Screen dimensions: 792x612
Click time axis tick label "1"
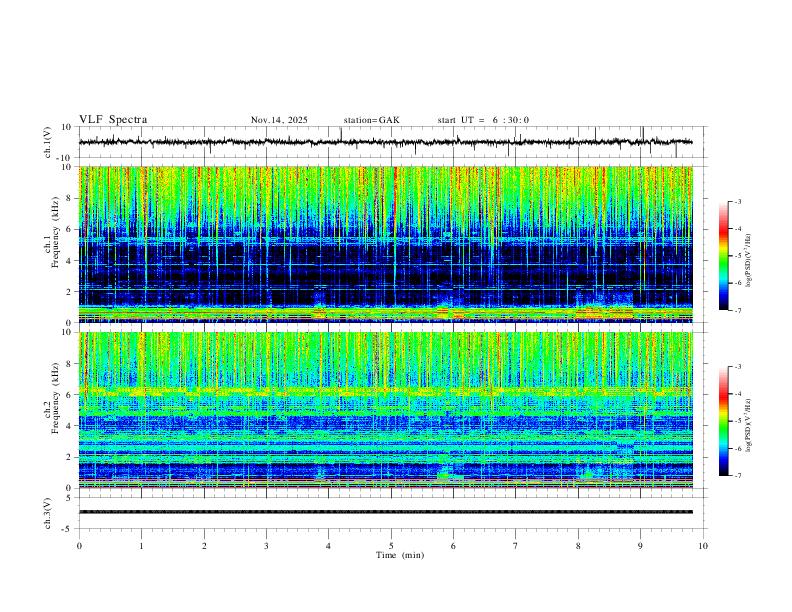[x=142, y=546]
